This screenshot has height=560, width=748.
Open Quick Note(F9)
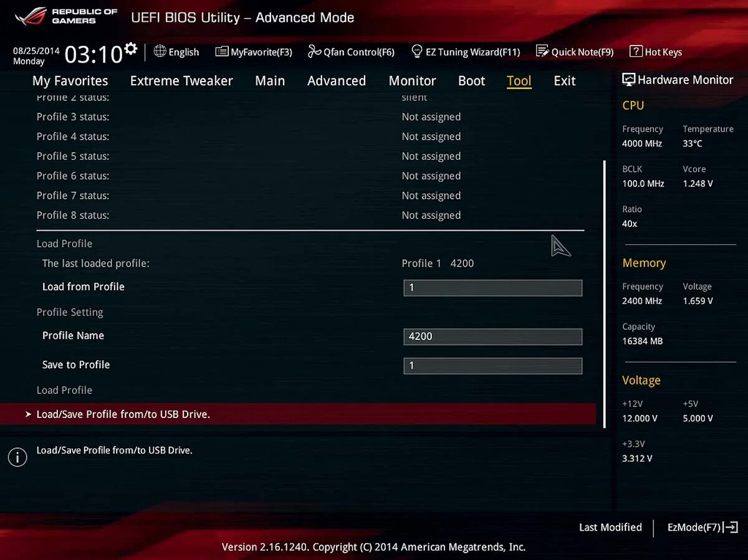pos(575,52)
